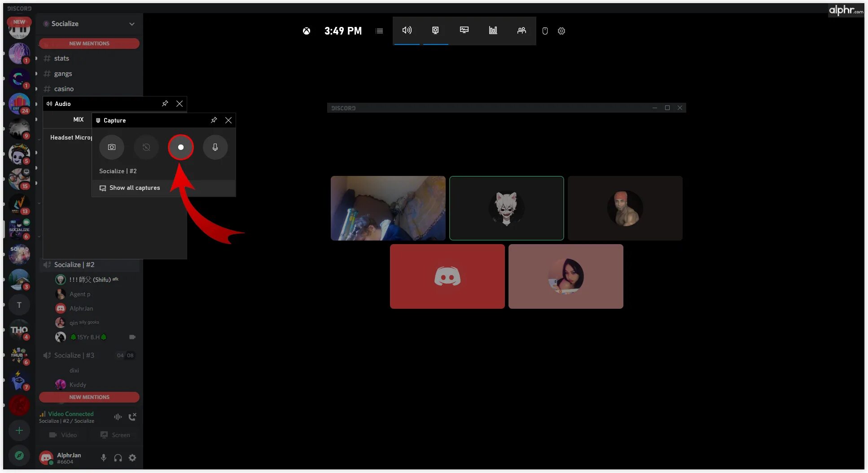The height and width of the screenshot is (473, 868).
Task: Click the bottom NEW MENTIONS banner
Action: coord(89,397)
